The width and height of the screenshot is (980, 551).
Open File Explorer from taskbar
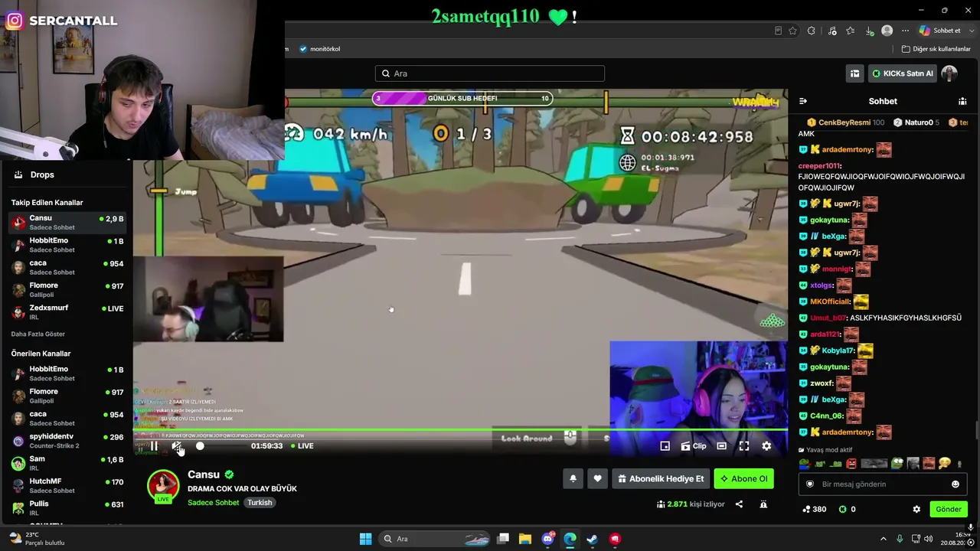pos(525,539)
